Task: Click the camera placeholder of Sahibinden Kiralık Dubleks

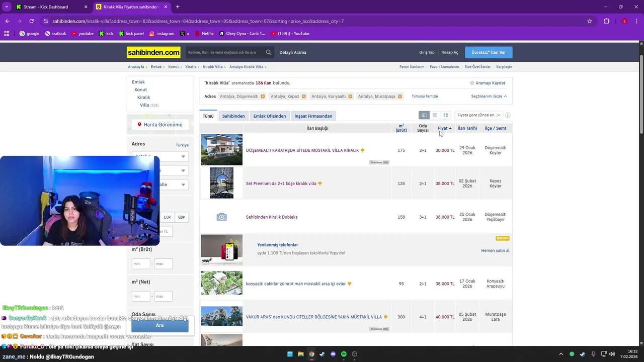Action: point(221,217)
